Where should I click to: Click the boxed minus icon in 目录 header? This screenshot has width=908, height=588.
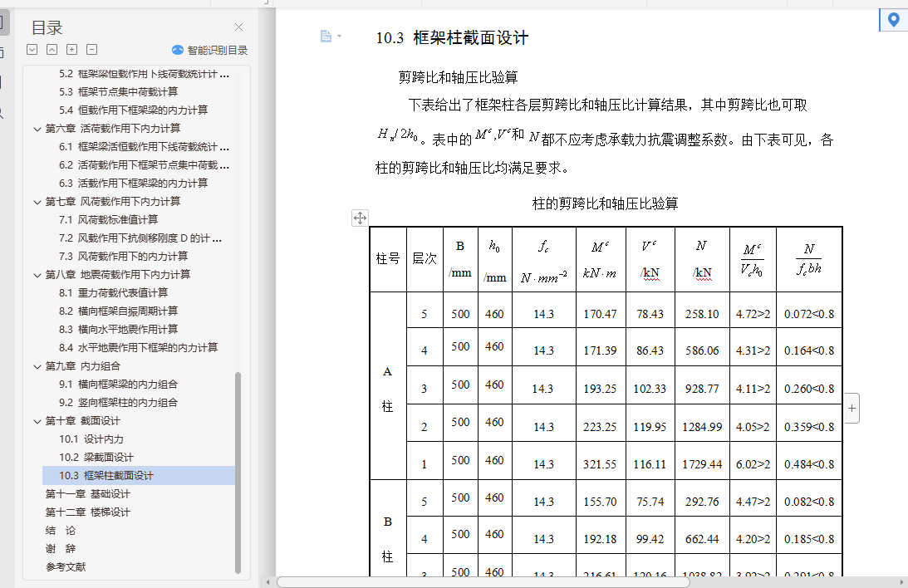[x=91, y=50]
